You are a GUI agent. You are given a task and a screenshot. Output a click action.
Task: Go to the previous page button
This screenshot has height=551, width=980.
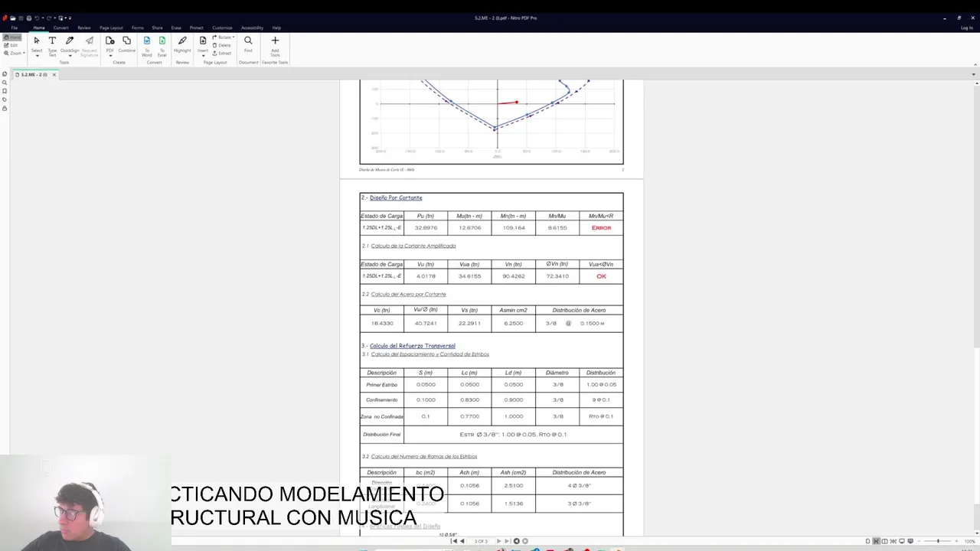(462, 541)
